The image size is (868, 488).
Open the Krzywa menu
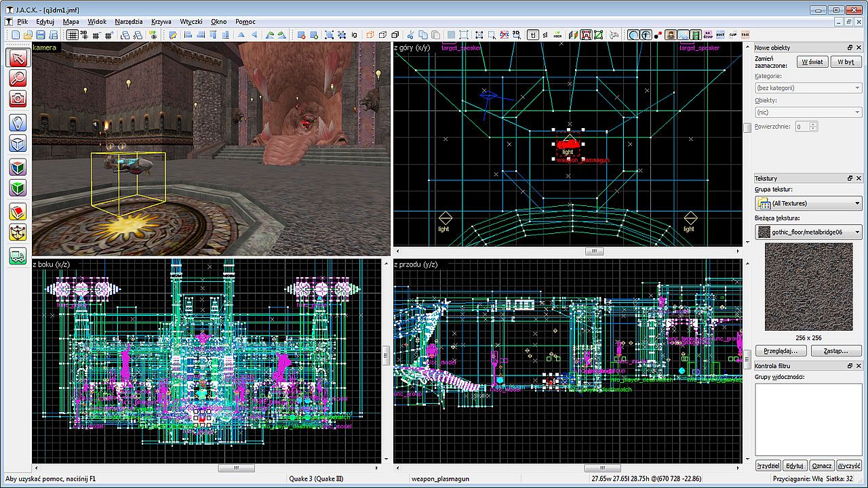(161, 22)
